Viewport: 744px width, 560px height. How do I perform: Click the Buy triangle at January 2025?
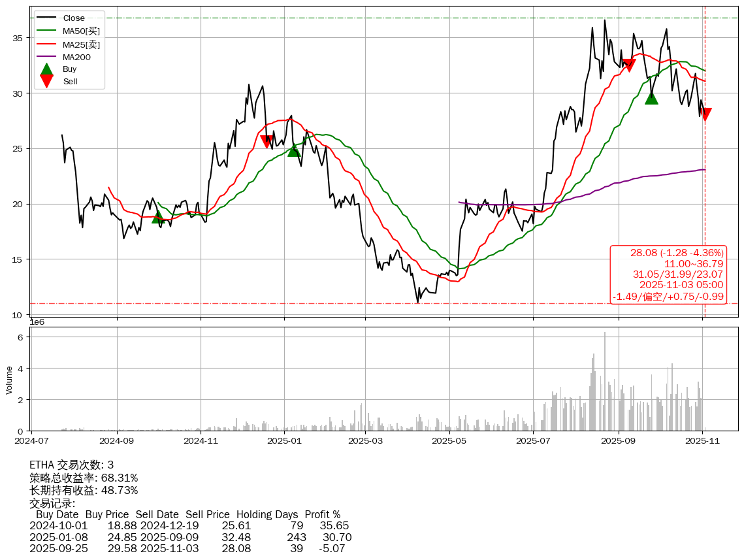click(294, 150)
